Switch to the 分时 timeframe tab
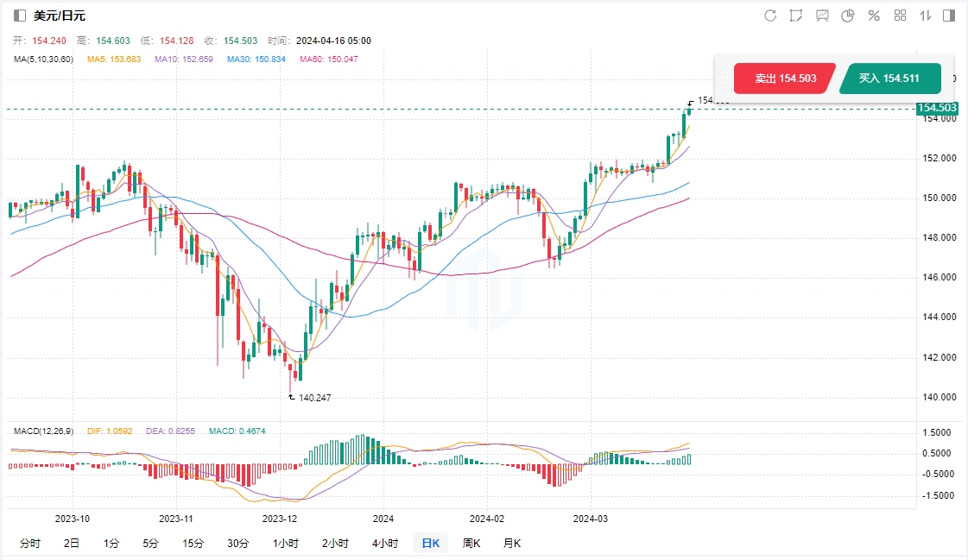968x560 pixels. [x=29, y=543]
